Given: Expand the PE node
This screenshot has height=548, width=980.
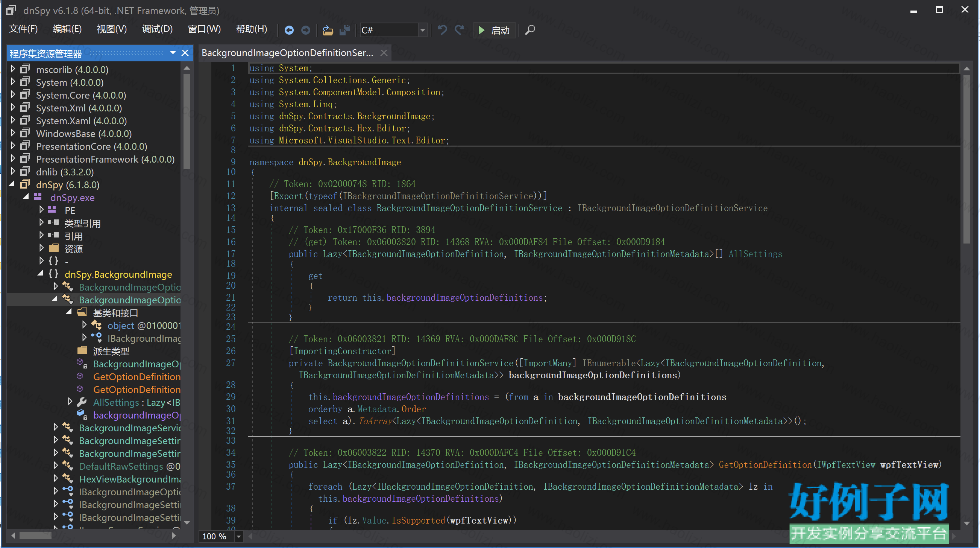Looking at the screenshot, I should coord(41,210).
